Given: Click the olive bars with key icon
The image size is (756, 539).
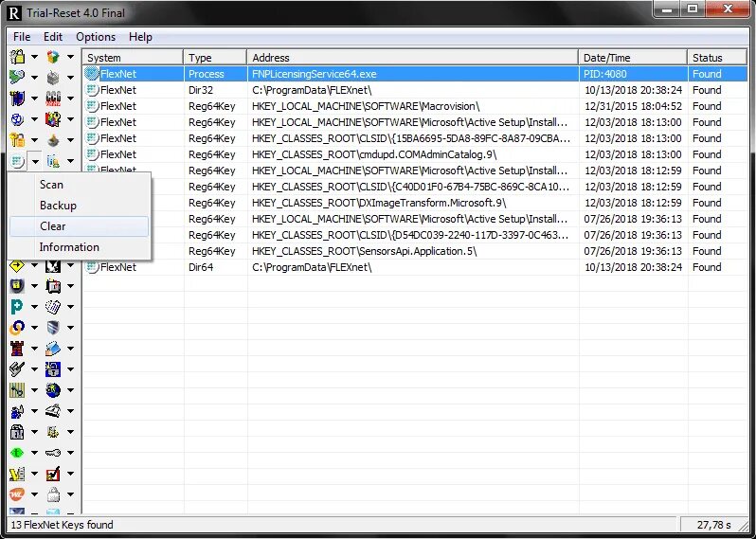Looking at the screenshot, I should coord(17,390).
